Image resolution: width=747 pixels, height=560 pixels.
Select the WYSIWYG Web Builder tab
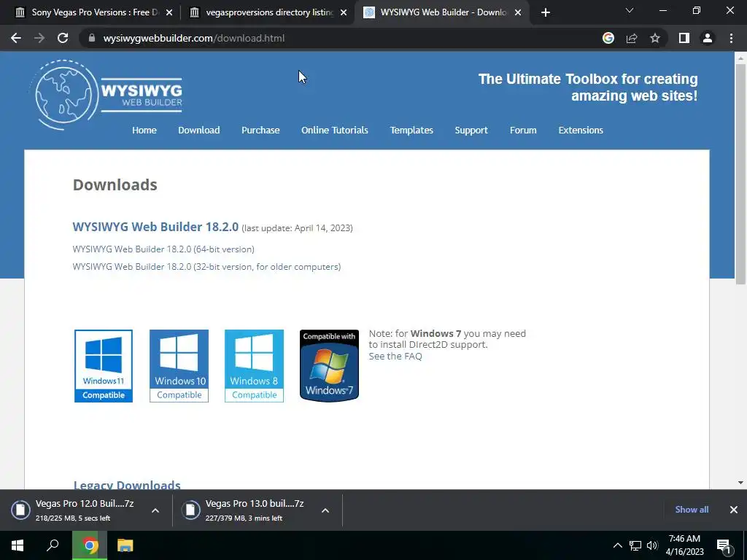pos(441,12)
